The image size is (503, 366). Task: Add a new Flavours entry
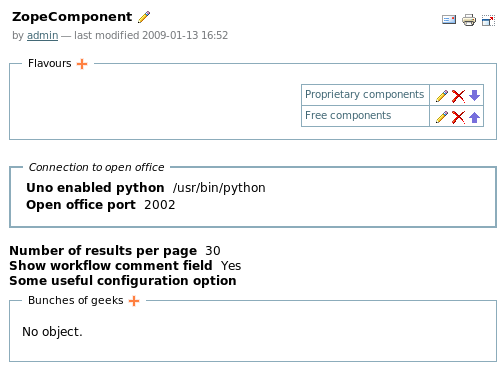point(82,64)
